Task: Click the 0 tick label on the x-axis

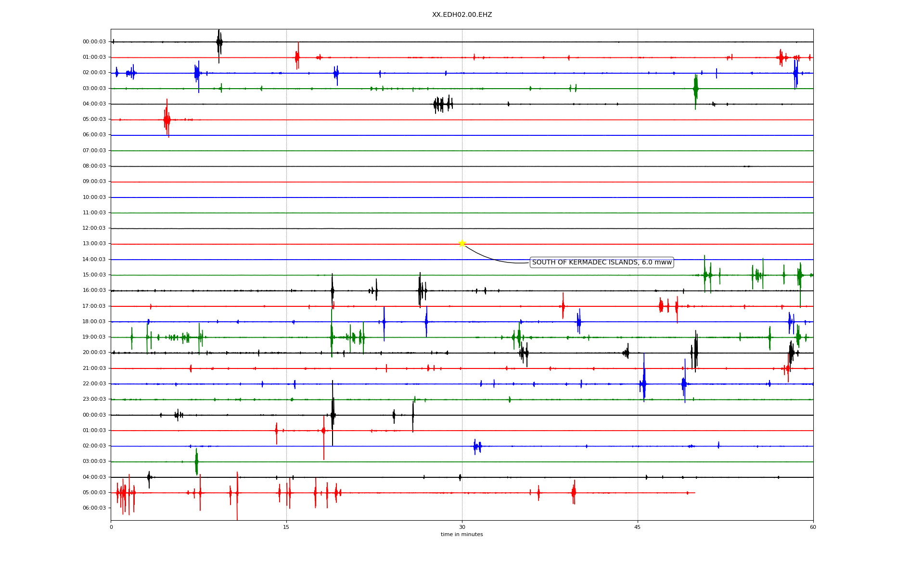Action: click(111, 527)
